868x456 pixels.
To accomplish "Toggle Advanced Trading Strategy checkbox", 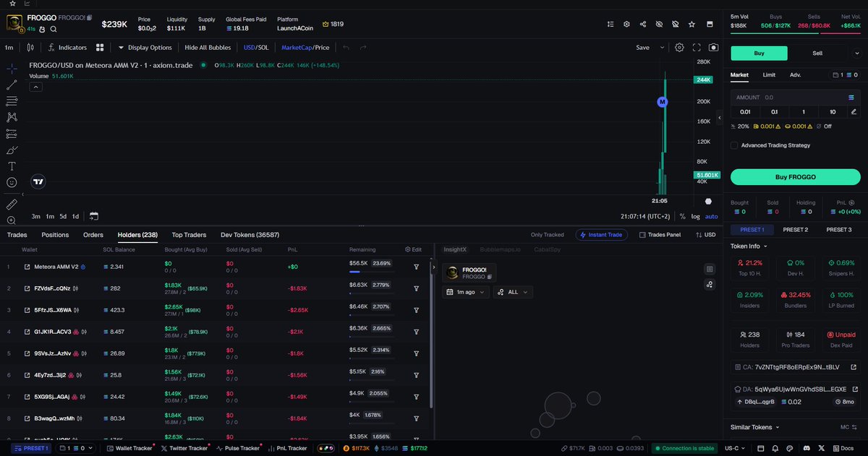I will click(734, 145).
